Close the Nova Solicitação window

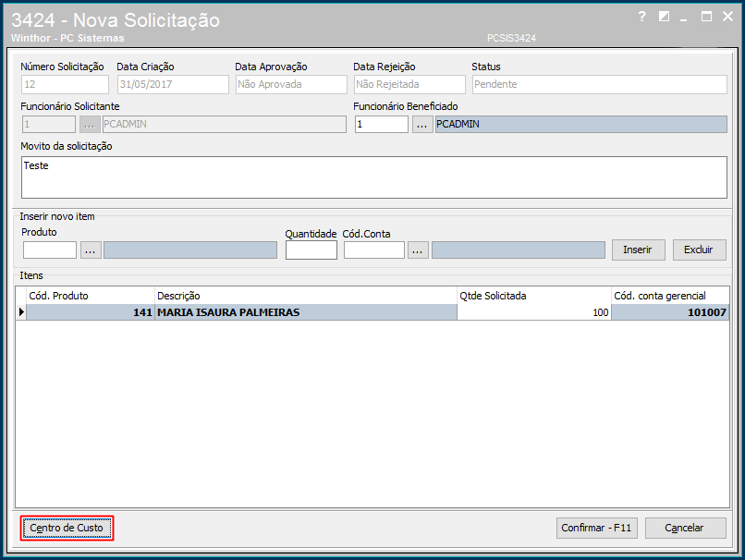(727, 17)
